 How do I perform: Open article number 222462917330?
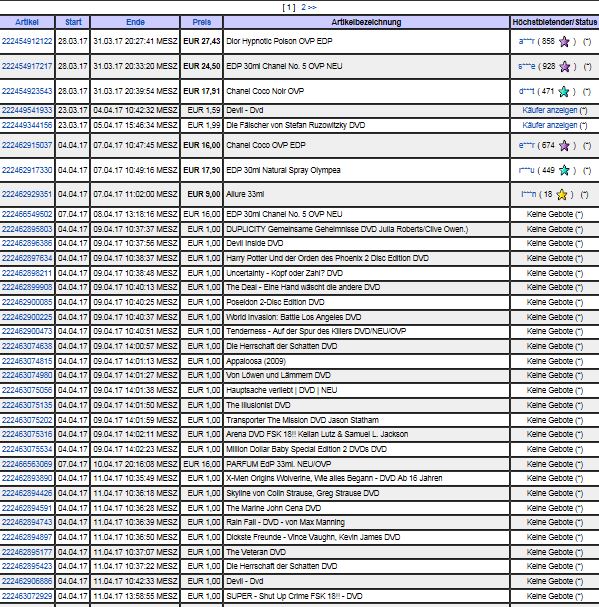coord(27,170)
